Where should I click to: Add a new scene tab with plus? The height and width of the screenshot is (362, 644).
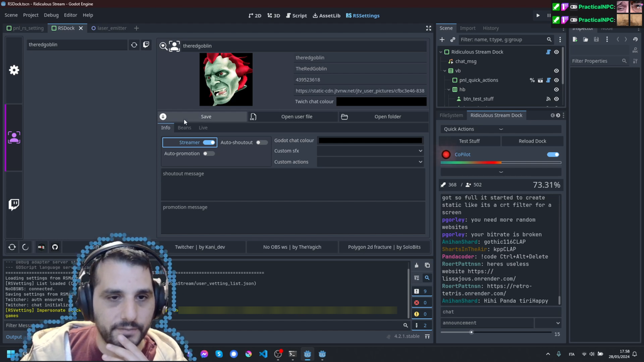click(x=136, y=28)
